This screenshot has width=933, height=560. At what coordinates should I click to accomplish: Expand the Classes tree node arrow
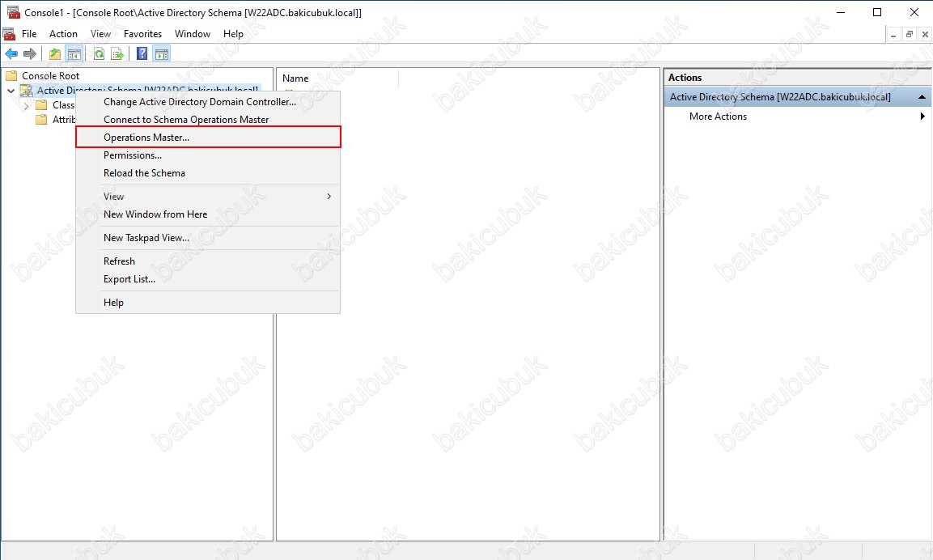(26, 105)
